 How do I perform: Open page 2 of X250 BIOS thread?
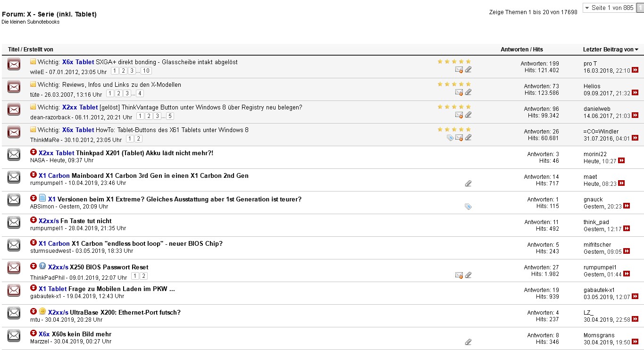pyautogui.click(x=144, y=276)
